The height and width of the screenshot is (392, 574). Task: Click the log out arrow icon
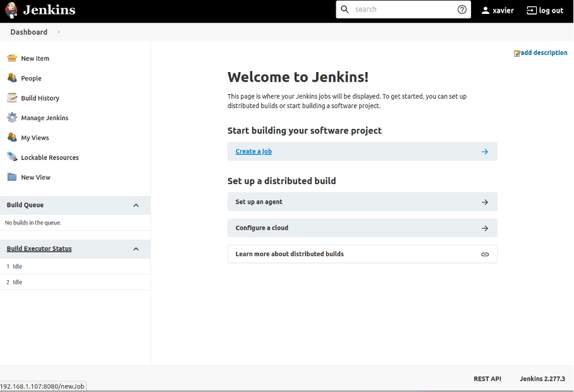(x=532, y=11)
